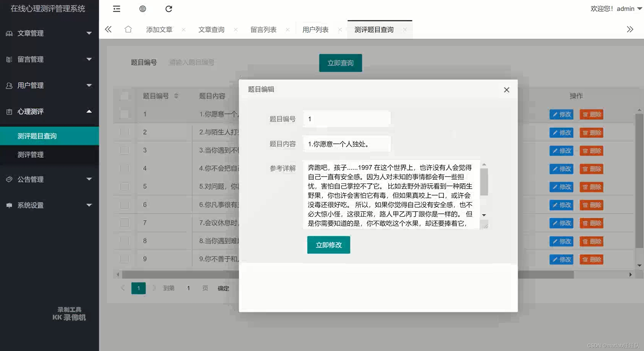
Task: Check the box for row 6
Action: click(125, 204)
